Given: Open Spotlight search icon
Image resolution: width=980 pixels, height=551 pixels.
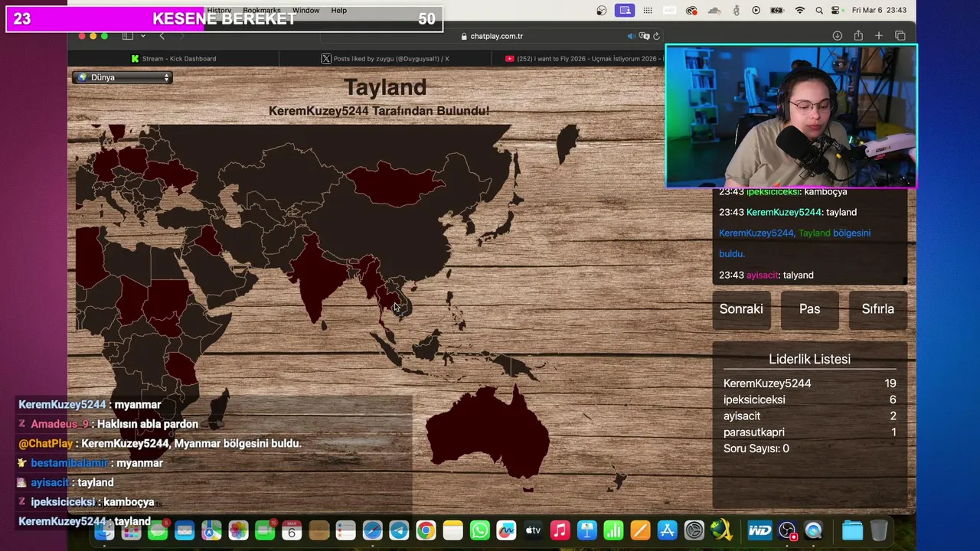Looking at the screenshot, I should (819, 11).
